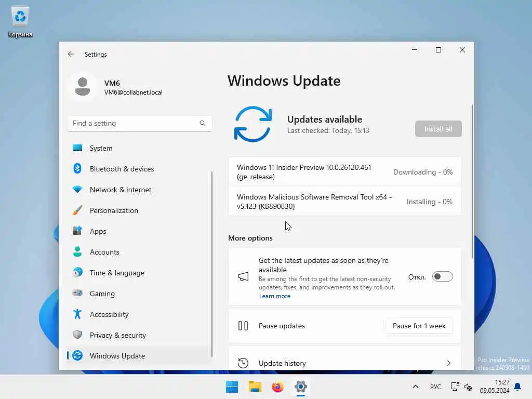Open the System settings category
Screen dimensions: 532x399
pyautogui.click(x=139, y=148)
